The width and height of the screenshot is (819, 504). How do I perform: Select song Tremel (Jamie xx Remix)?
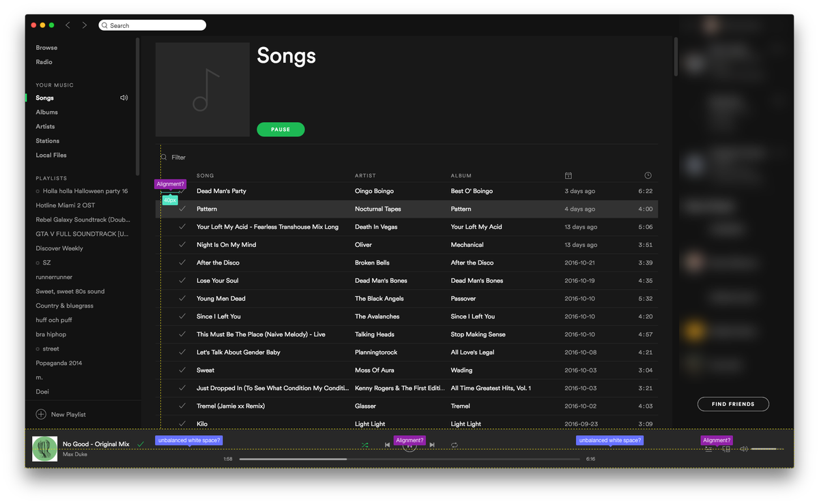click(x=230, y=406)
